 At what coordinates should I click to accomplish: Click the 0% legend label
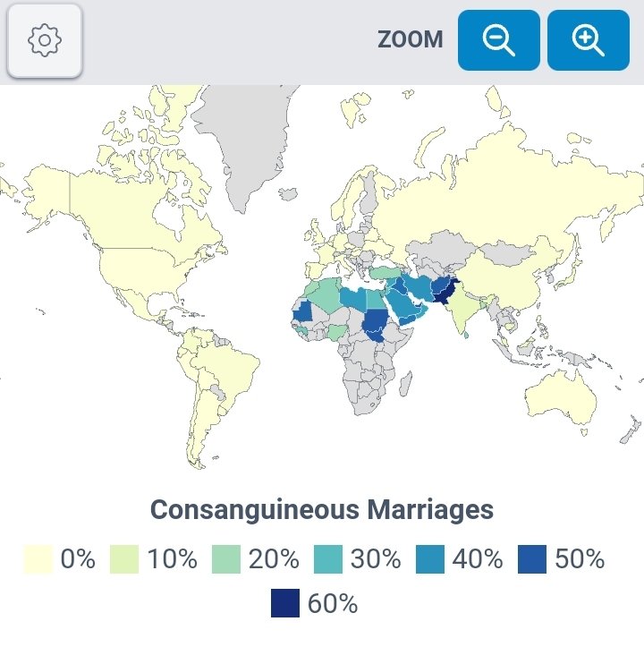[x=77, y=559]
